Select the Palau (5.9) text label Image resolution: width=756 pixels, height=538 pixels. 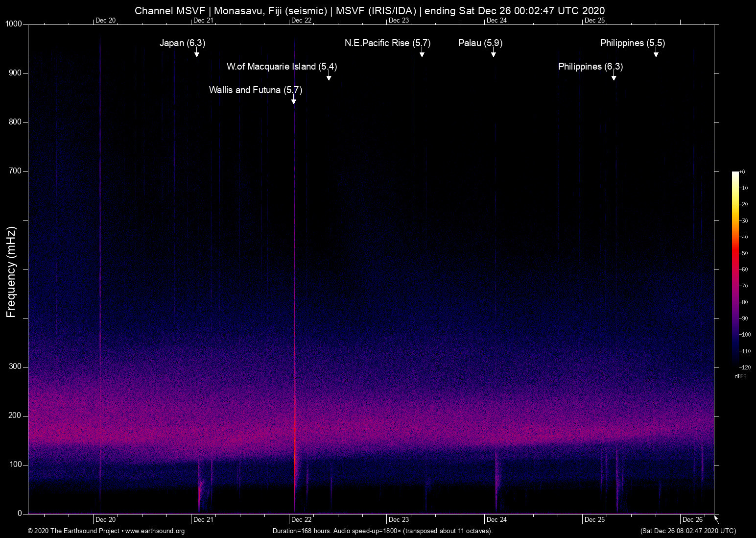click(480, 43)
